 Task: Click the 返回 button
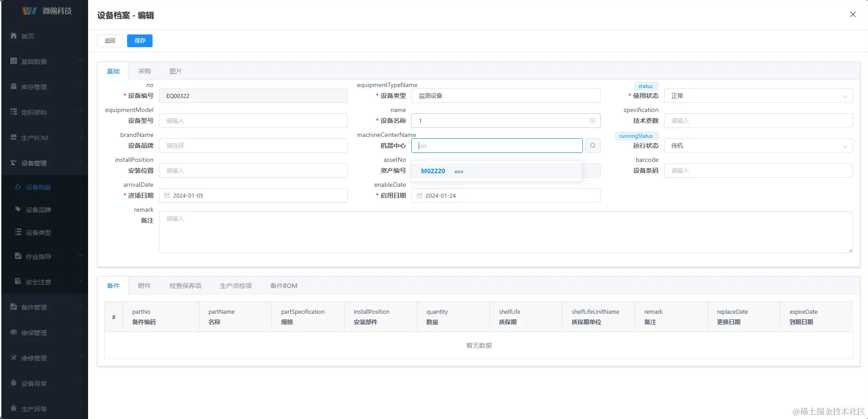tap(110, 41)
